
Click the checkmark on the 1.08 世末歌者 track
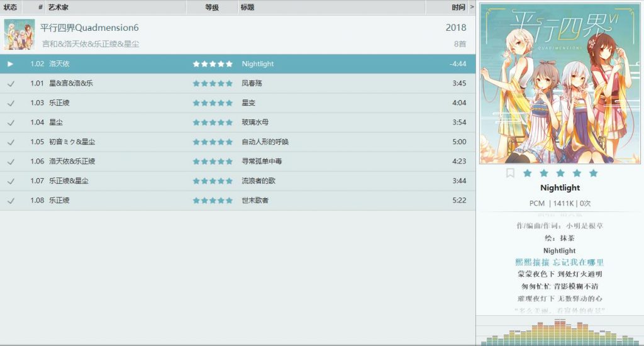[11, 201]
